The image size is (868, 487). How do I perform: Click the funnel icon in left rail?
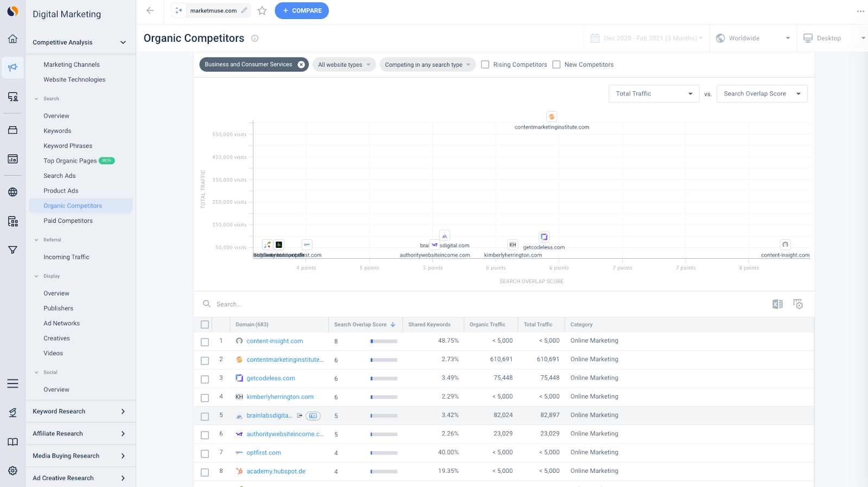12,250
